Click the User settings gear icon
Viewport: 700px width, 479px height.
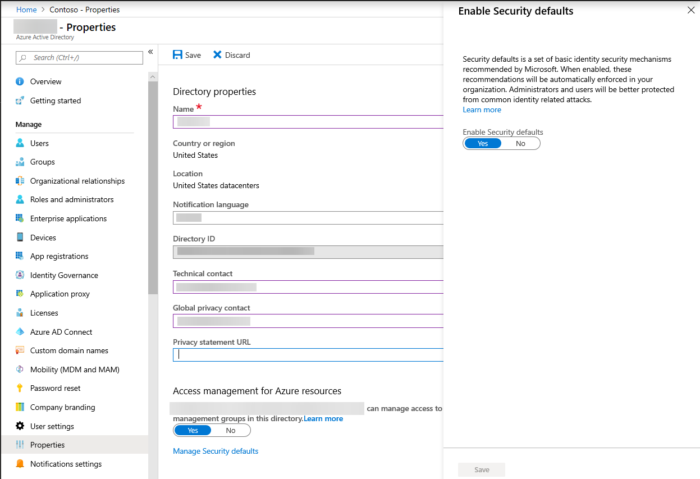[20, 426]
